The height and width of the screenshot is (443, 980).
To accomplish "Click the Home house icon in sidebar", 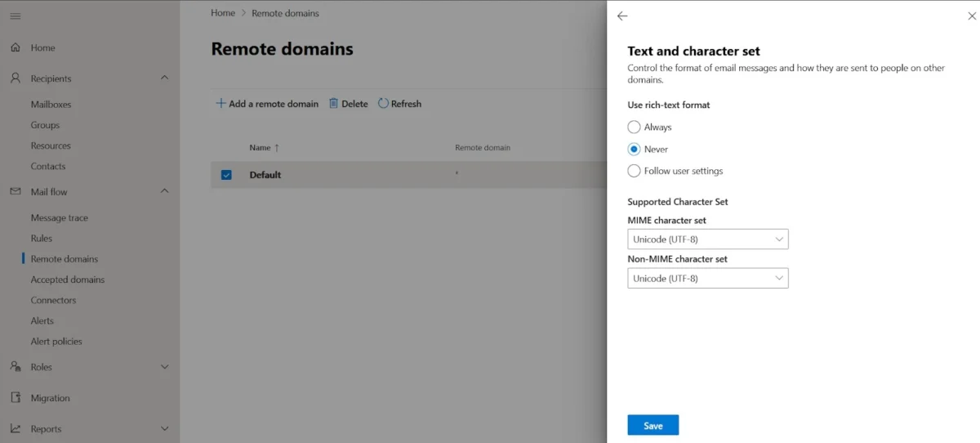I will (16, 47).
